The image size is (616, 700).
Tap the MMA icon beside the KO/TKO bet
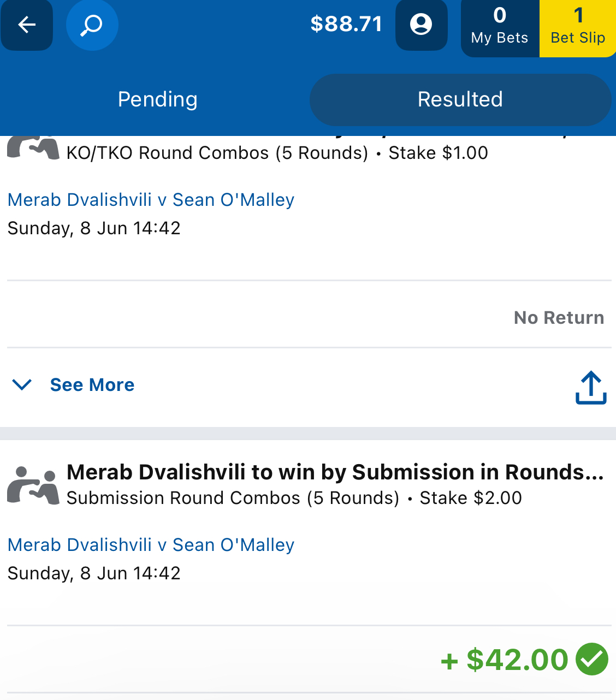[x=33, y=149]
